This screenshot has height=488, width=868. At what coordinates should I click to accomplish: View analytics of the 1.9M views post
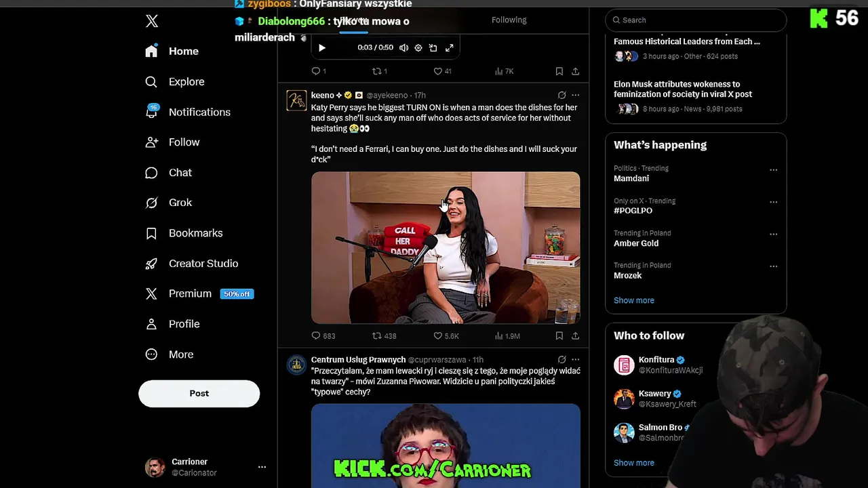coord(507,336)
